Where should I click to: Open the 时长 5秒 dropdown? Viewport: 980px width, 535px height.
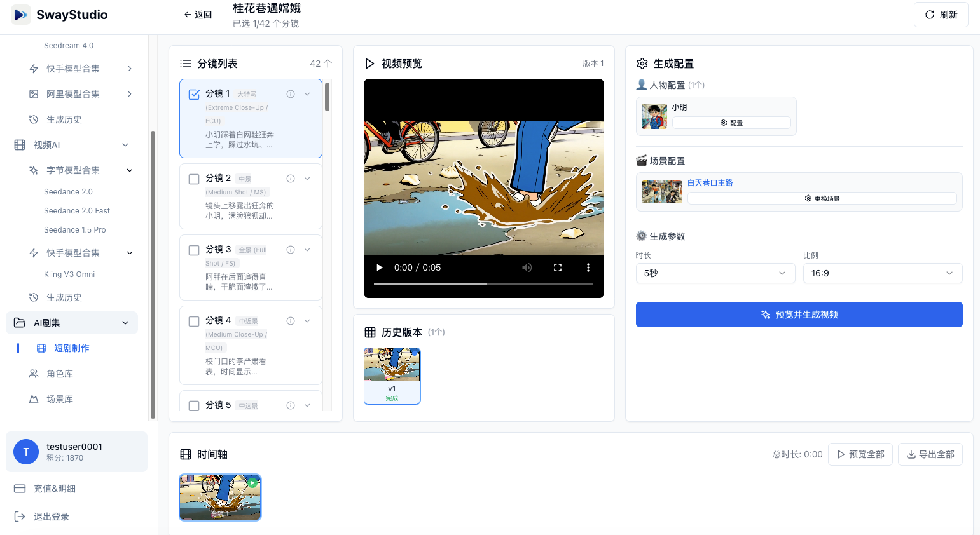click(x=715, y=273)
